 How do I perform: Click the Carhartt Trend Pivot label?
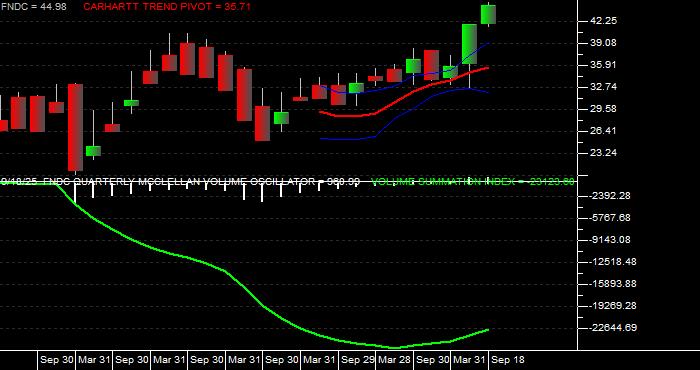(167, 6)
